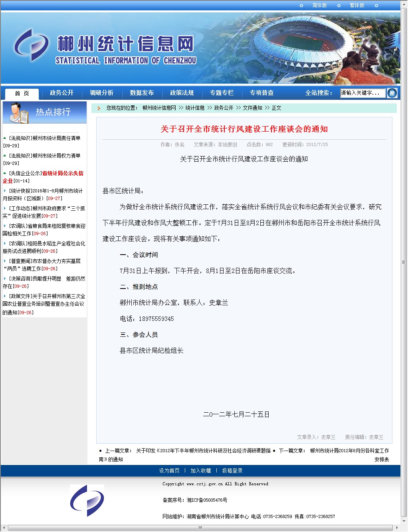The height and width of the screenshot is (532, 408).
Task: Click the 点击数: 982 text
Action: tap(259, 144)
